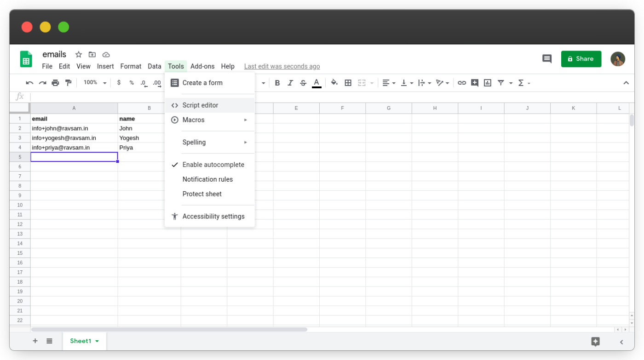This screenshot has height=360, width=644.
Task: Open the Print icon
Action: (x=55, y=83)
